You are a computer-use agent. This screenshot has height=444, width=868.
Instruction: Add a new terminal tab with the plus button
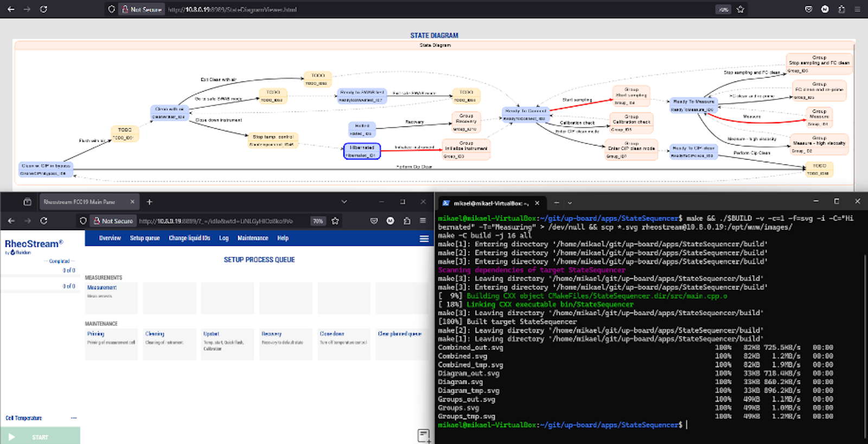[556, 202]
